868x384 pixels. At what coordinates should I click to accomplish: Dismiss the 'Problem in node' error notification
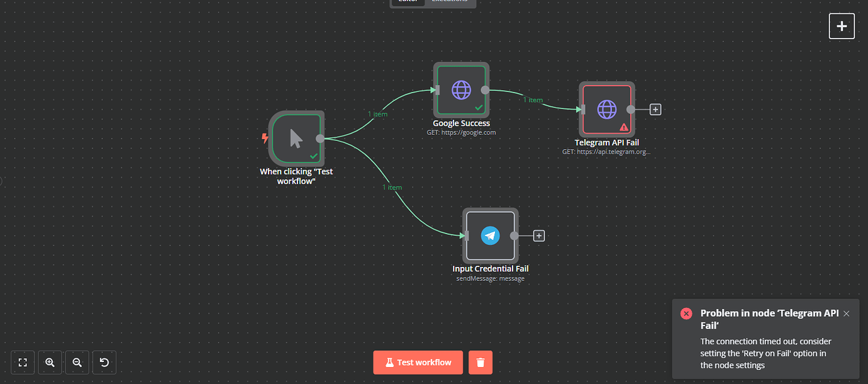point(846,313)
